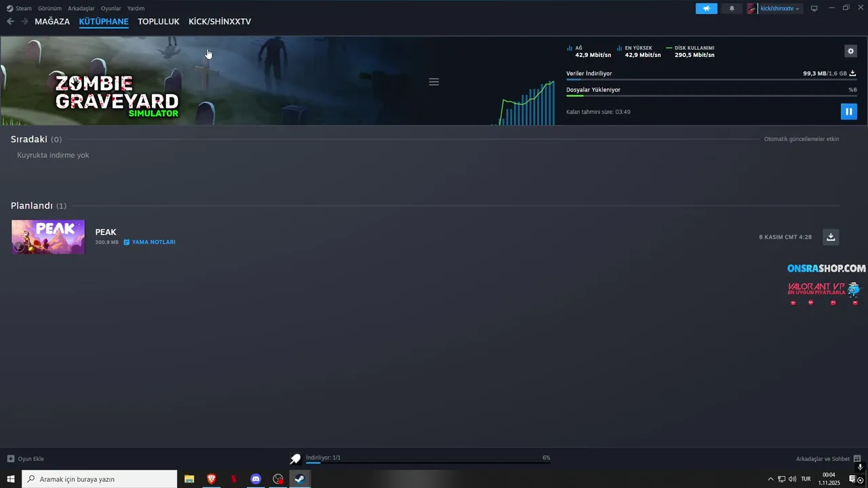Open the notifications bell
The height and width of the screenshot is (488, 868).
click(732, 9)
